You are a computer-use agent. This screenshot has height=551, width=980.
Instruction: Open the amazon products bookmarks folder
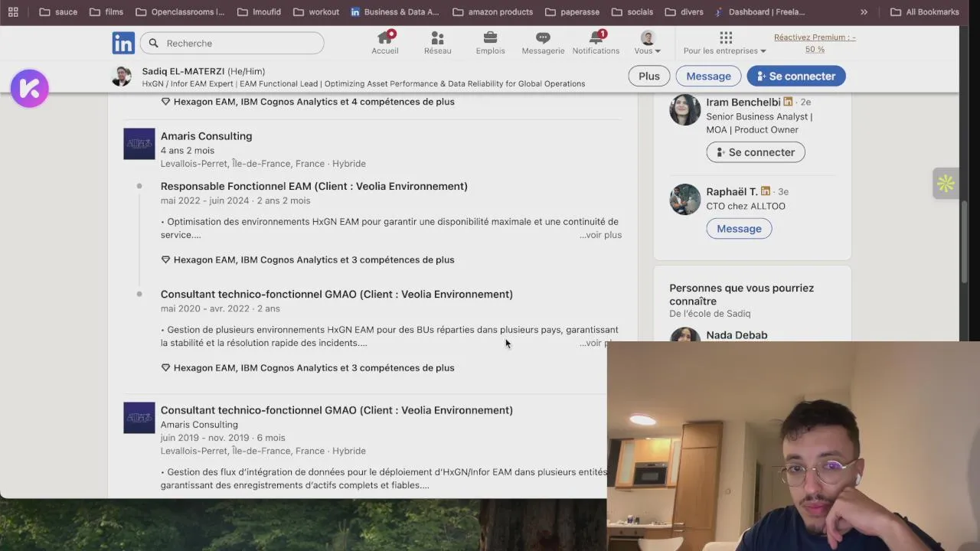493,12
